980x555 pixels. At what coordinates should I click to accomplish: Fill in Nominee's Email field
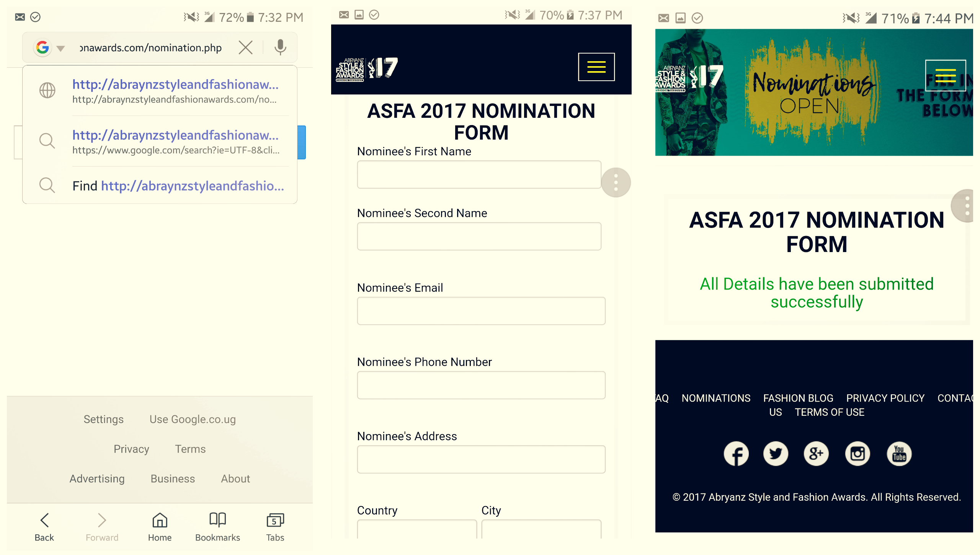(481, 311)
